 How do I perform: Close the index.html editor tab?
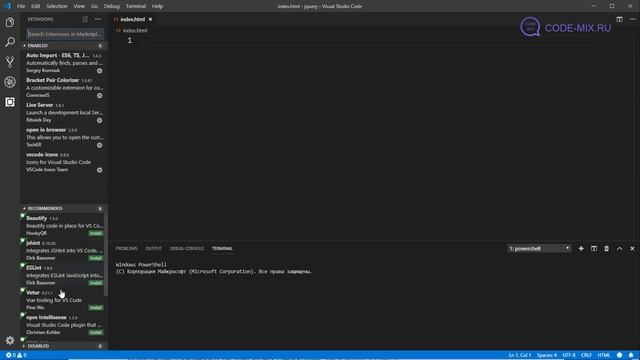(x=150, y=19)
